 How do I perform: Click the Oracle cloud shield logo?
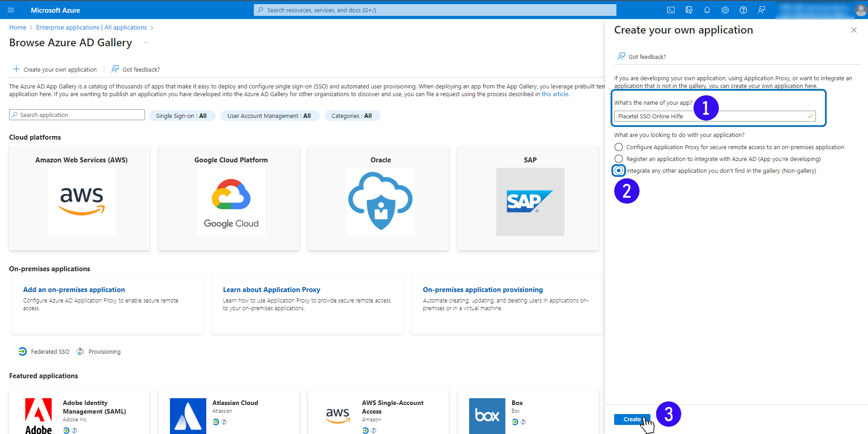click(381, 202)
